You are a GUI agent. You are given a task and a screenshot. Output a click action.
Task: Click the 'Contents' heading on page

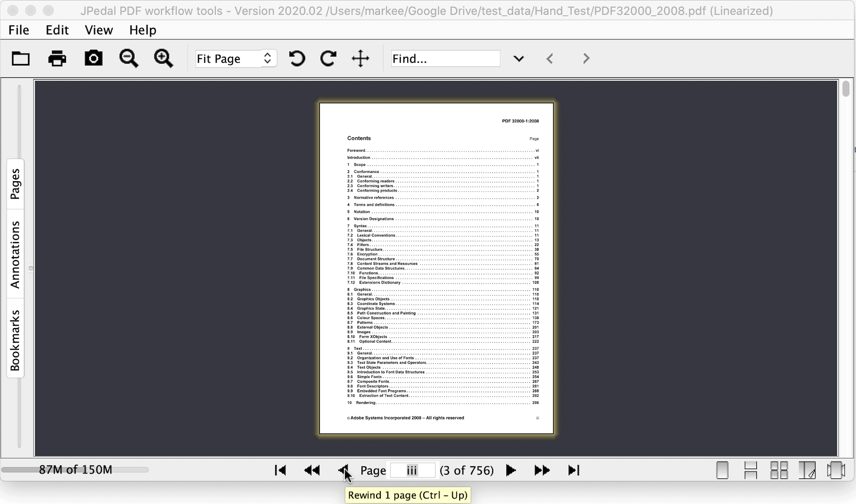pos(359,138)
